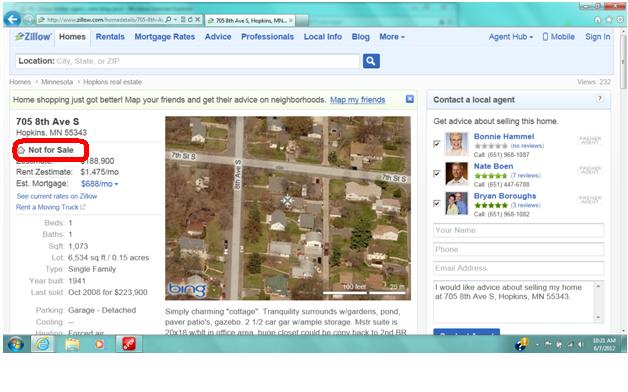
Task: Switch to the Rentals tab
Action: [x=110, y=37]
